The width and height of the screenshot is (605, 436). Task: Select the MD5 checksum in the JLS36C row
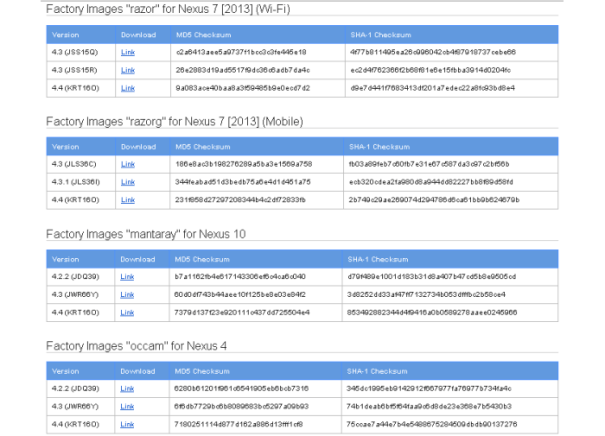pos(244,164)
